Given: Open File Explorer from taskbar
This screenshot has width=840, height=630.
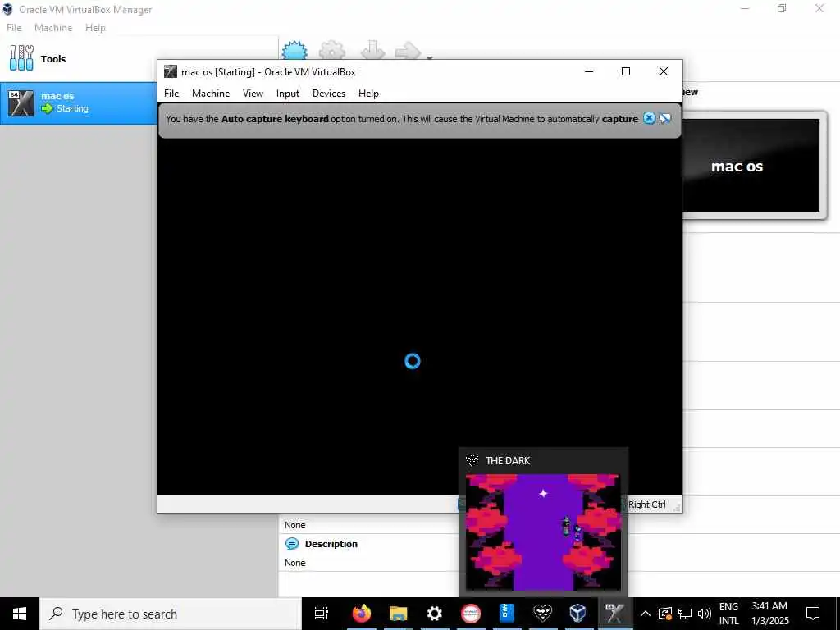Looking at the screenshot, I should click(398, 614).
